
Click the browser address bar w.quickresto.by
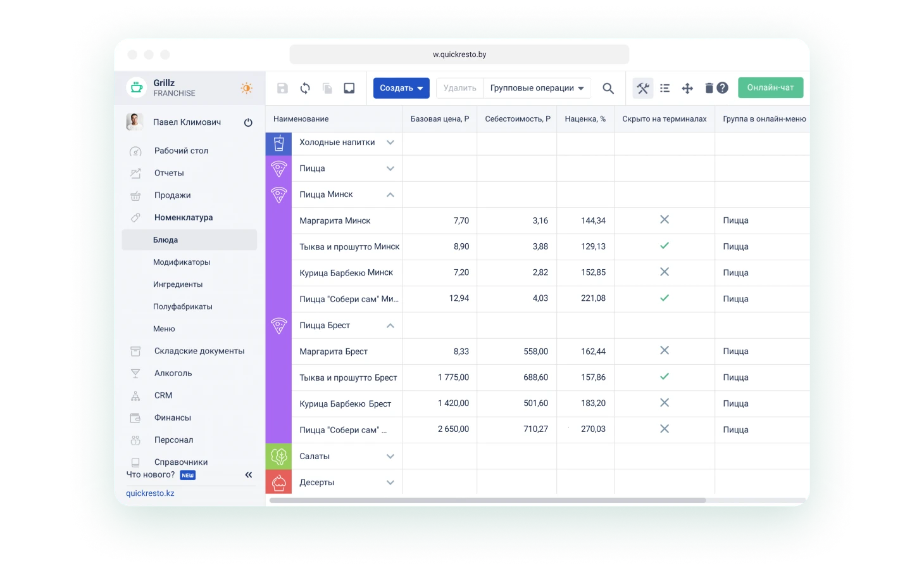tap(459, 54)
